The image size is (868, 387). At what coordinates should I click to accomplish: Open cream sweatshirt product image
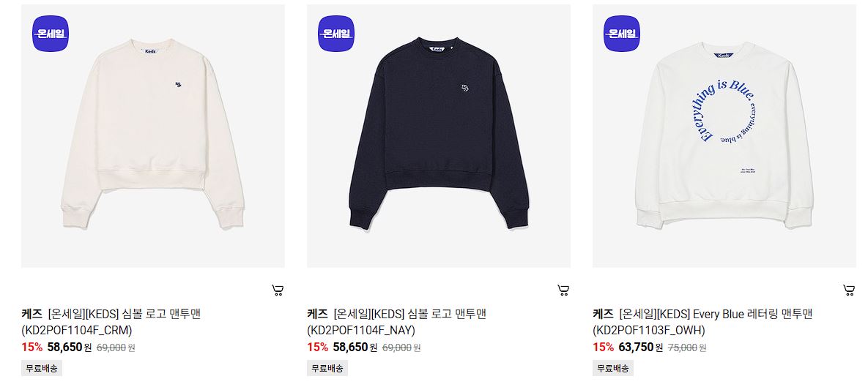153,136
